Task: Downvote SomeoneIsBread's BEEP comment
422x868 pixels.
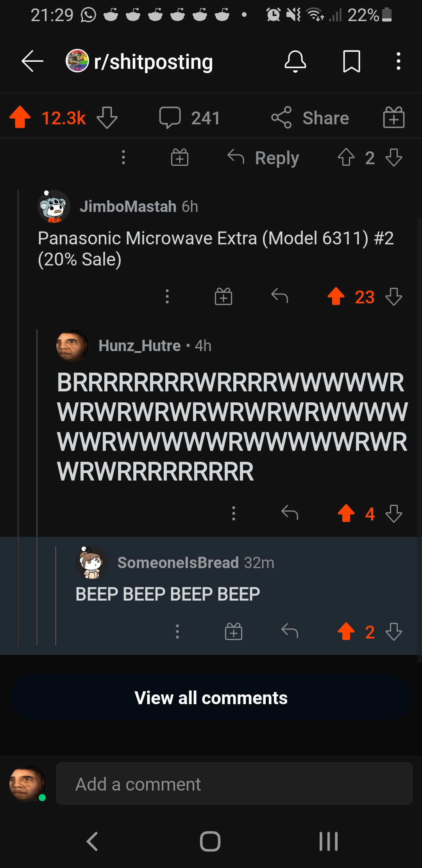Action: pyautogui.click(x=394, y=631)
